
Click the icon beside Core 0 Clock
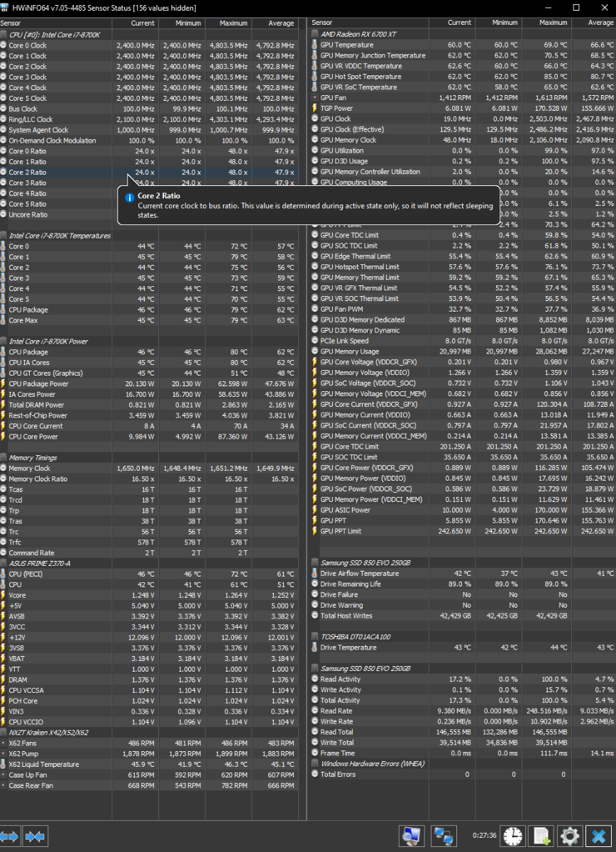tap(4, 45)
